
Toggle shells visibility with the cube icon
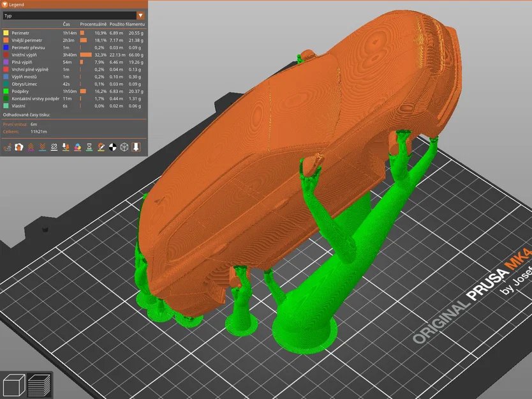pyautogui.click(x=125, y=148)
